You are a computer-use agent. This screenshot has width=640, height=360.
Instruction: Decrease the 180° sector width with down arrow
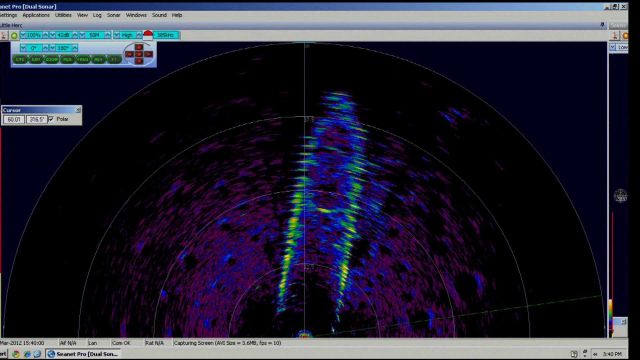coord(53,48)
